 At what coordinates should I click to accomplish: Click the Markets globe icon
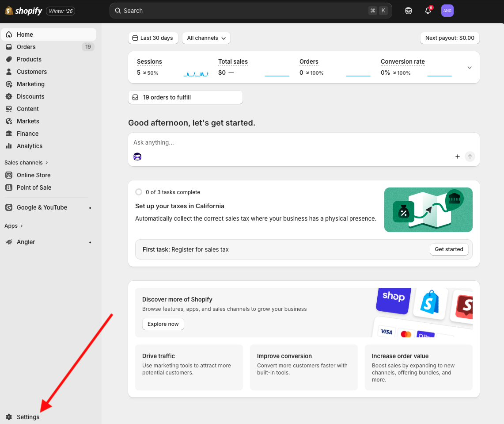(x=9, y=121)
